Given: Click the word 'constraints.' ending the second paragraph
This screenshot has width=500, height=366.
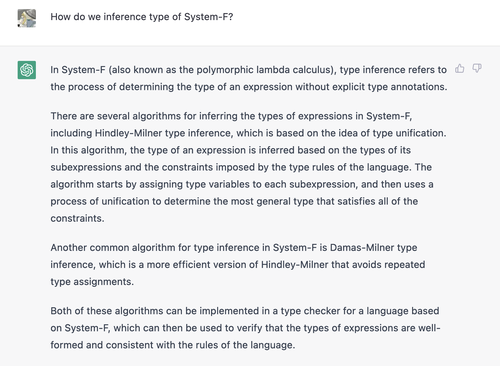Looking at the screenshot, I should [77, 218].
